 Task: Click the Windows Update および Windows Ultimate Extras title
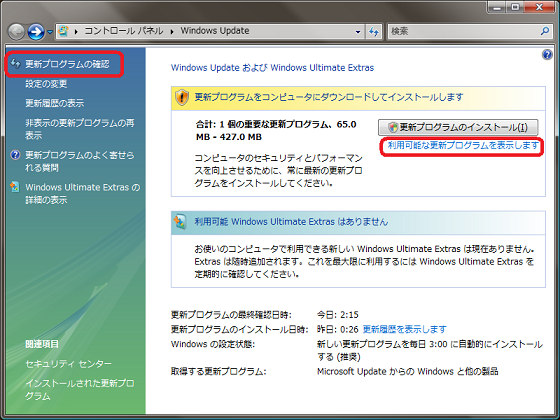click(272, 68)
